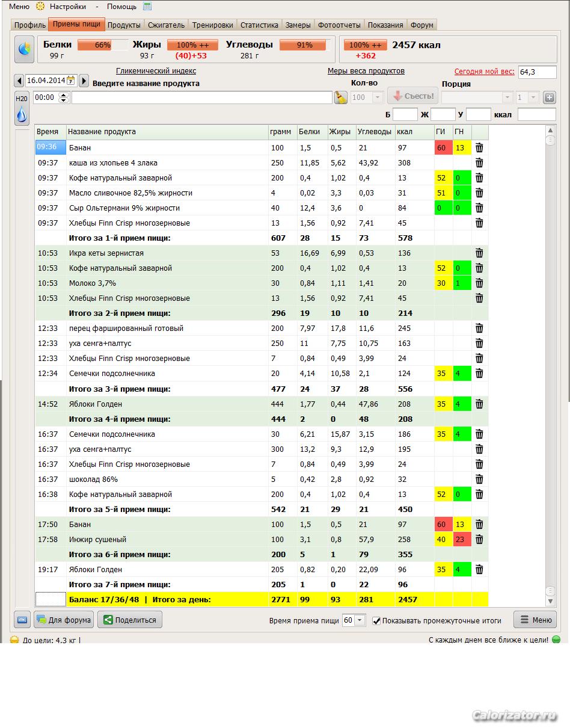Click the weight field showing 64,3
570x728 pixels.
pos(537,72)
